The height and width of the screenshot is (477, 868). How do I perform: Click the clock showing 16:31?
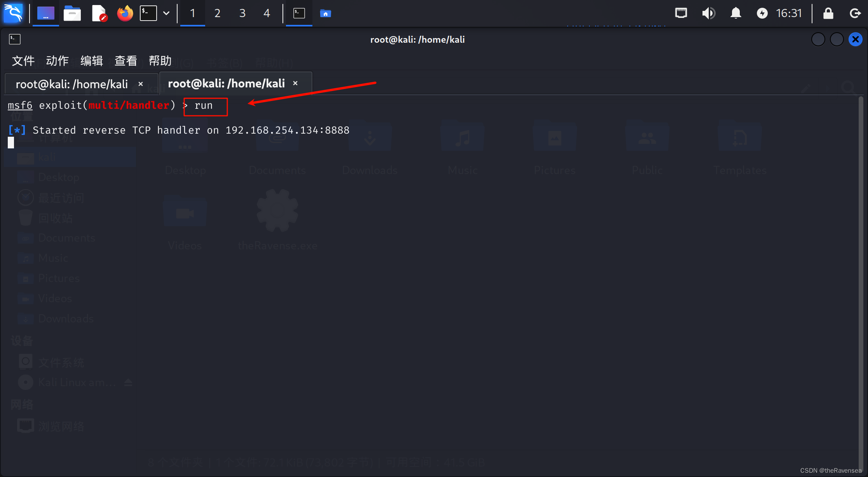789,13
